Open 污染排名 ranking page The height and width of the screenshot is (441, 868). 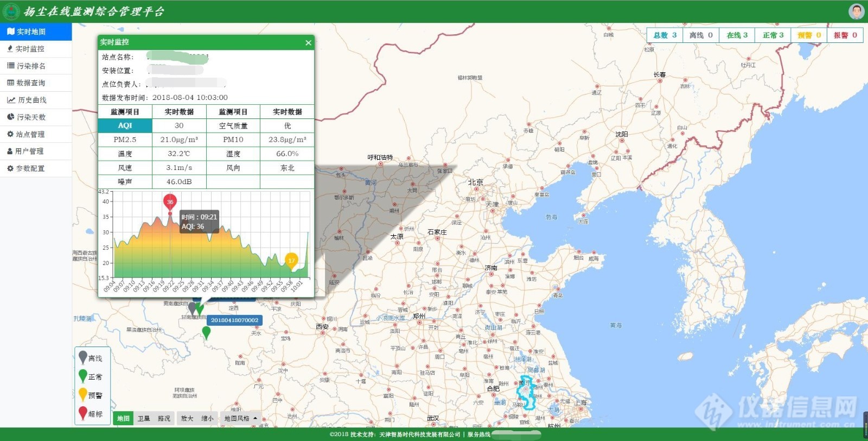tap(36, 66)
